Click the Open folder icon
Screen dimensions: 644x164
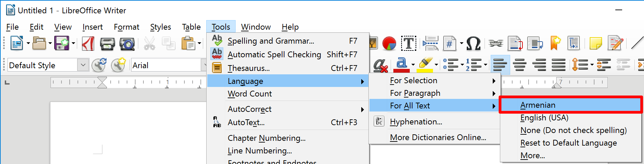coord(39,43)
